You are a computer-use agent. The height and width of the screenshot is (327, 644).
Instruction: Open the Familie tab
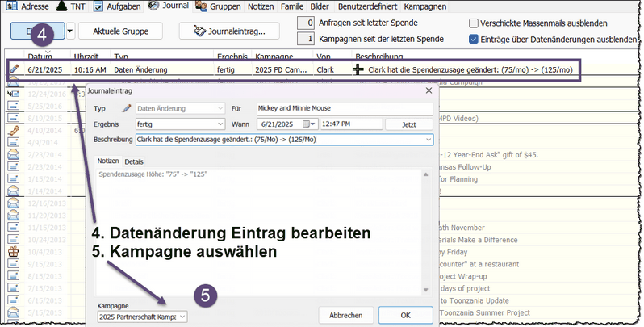(x=292, y=6)
